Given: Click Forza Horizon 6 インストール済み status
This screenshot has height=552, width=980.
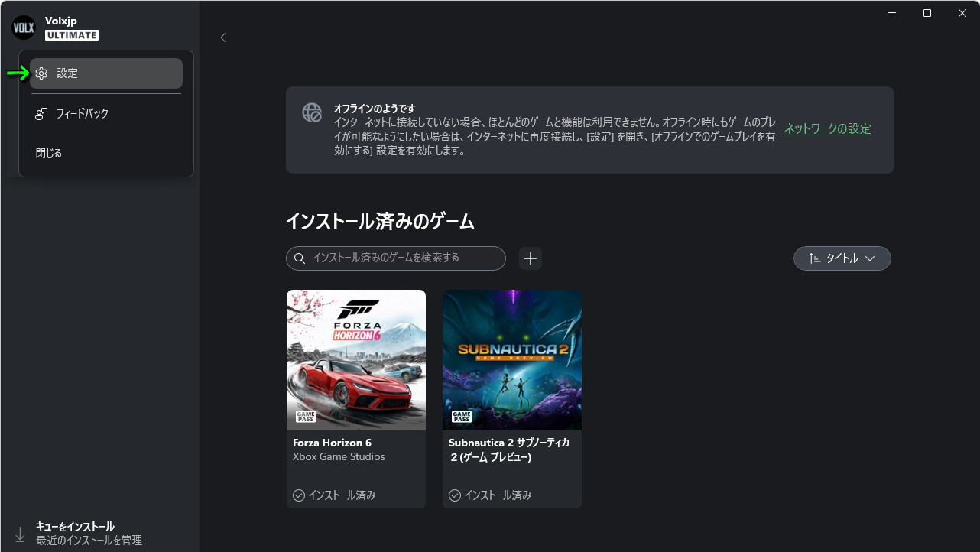Looking at the screenshot, I should tap(334, 495).
